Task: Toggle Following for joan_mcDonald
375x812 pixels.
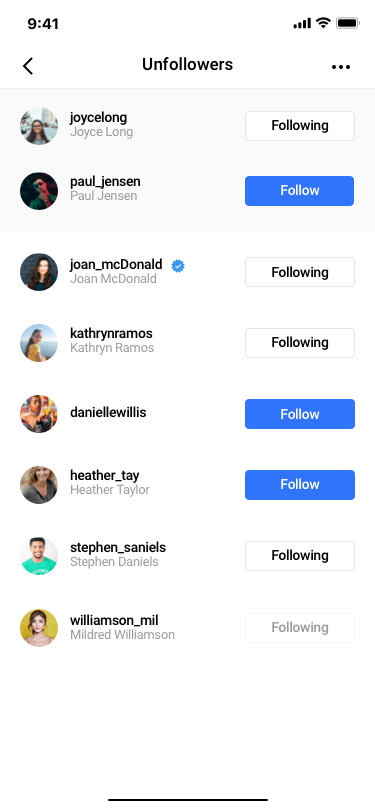Action: tap(300, 272)
